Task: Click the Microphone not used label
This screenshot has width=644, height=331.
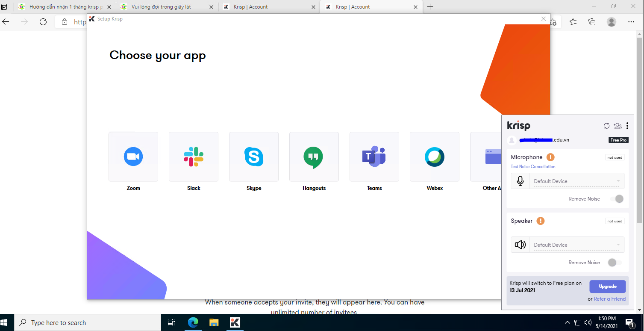Action: coord(615,157)
